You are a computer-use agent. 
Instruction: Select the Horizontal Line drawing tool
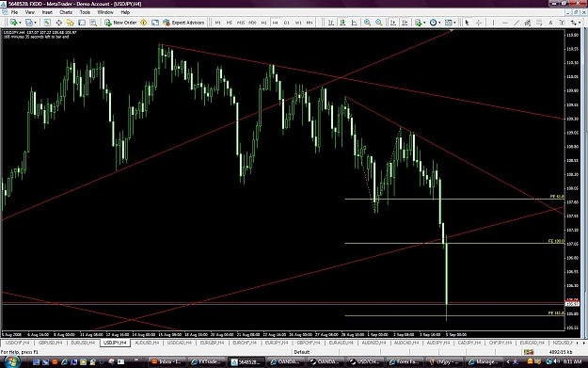click(x=504, y=23)
